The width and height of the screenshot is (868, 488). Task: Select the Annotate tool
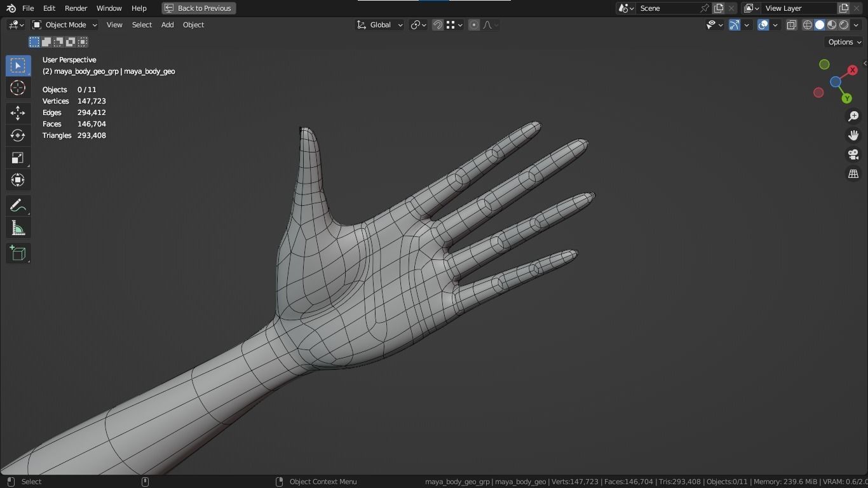(x=18, y=206)
